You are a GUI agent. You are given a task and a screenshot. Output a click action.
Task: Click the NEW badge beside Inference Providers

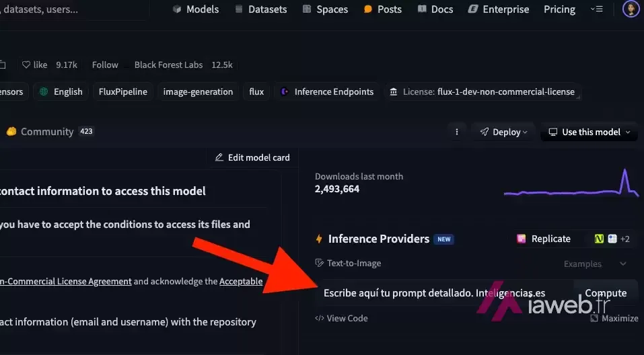[444, 239]
